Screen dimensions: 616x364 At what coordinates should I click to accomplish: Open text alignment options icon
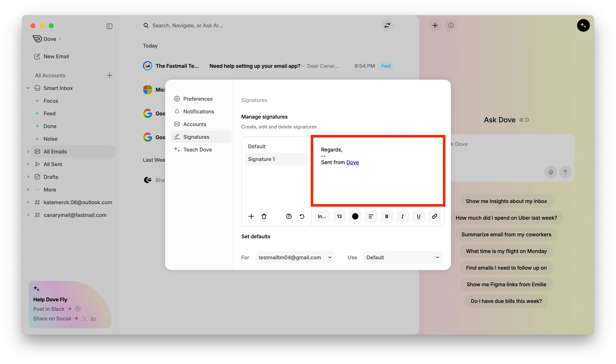point(371,216)
